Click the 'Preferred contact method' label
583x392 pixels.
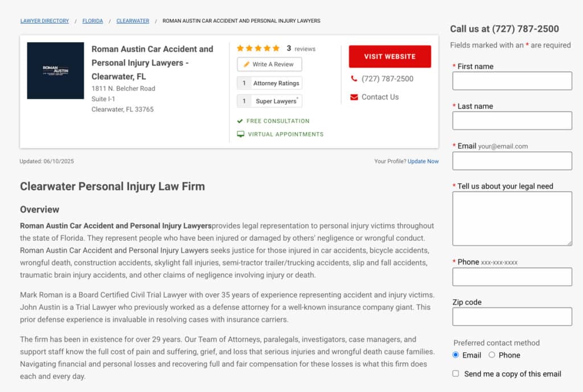coord(496,343)
